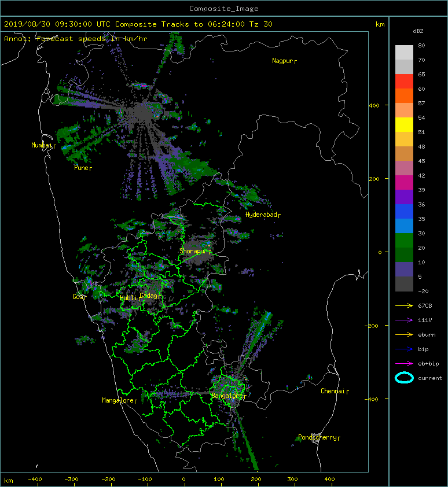Click the 'current' legend label

click(430, 378)
